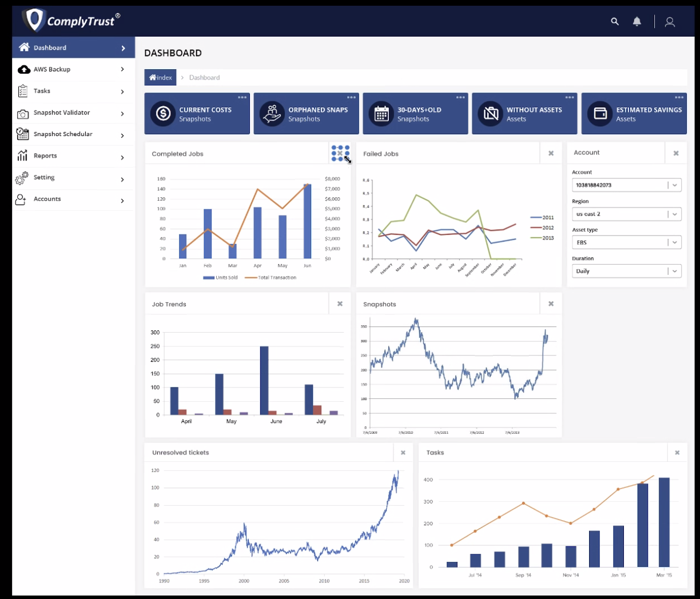Viewport: 700px width, 599px height.
Task: Open the search icon in the top bar
Action: point(614,21)
